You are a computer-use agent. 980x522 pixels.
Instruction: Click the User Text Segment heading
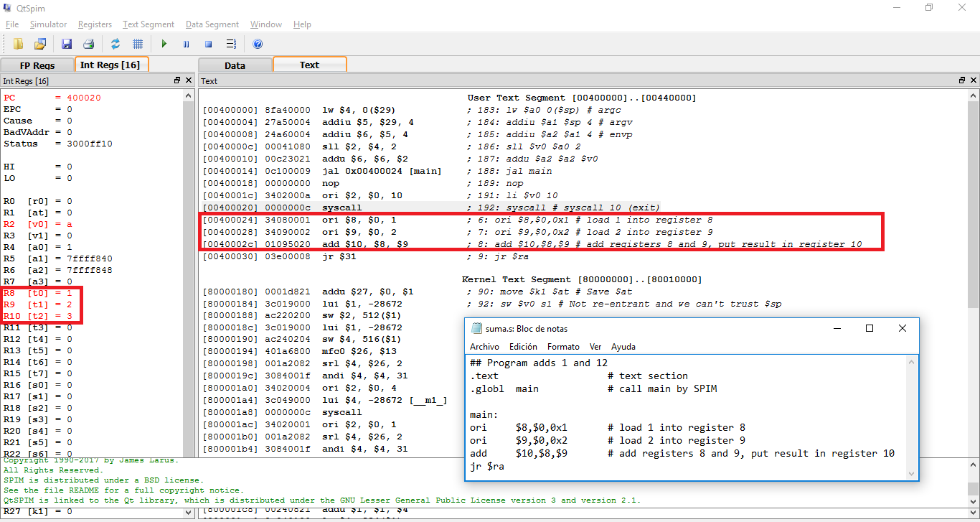click(582, 98)
